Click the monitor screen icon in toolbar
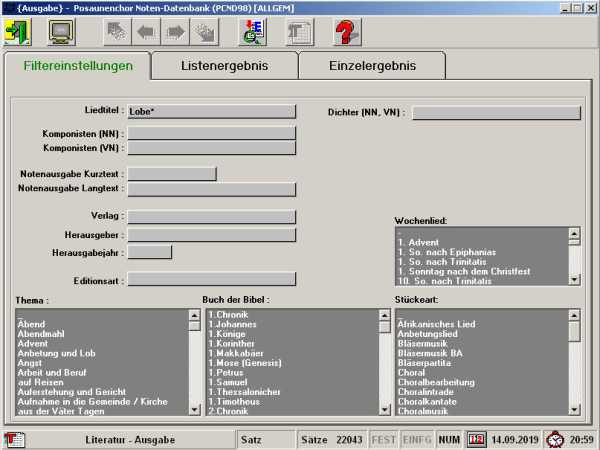This screenshot has width=600, height=450. pos(61,32)
